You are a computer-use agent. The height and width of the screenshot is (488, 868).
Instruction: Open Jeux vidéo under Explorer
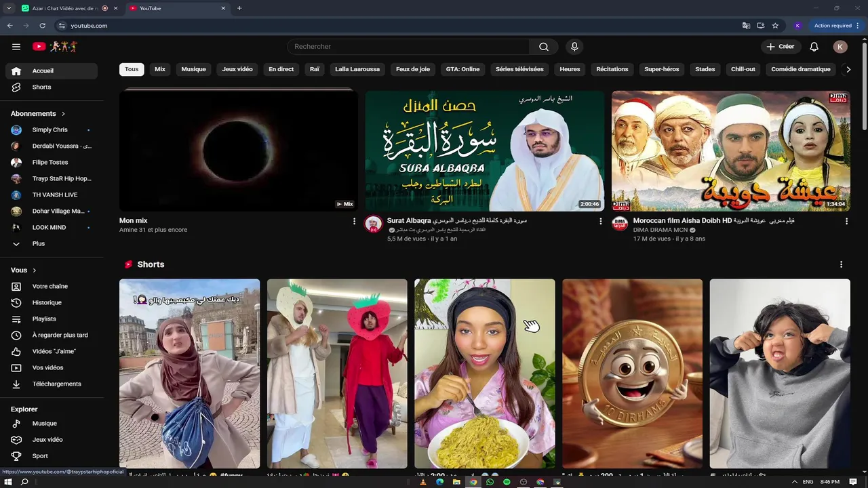point(52,440)
